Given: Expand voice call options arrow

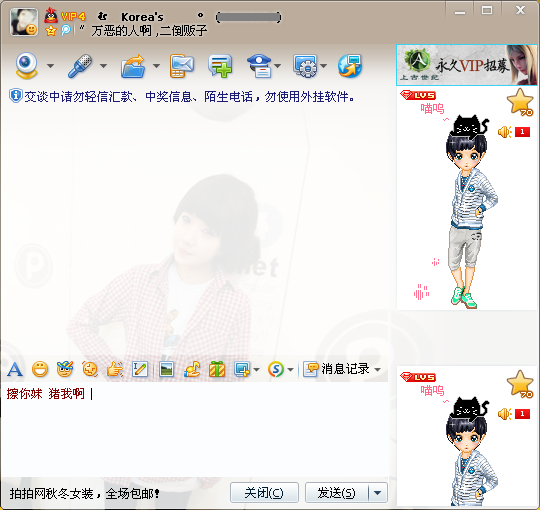Looking at the screenshot, I should [x=103, y=65].
